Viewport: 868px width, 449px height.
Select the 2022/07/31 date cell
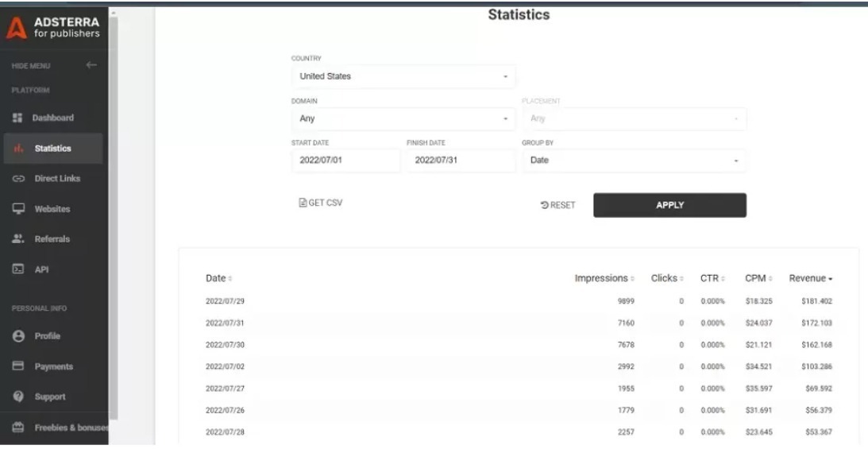click(225, 323)
